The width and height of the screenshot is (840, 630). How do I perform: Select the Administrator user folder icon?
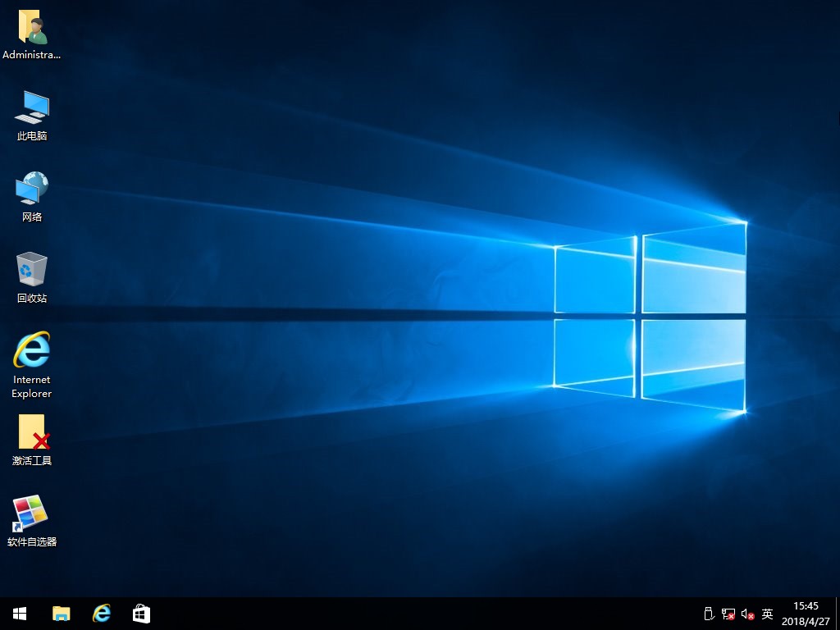coord(32,34)
